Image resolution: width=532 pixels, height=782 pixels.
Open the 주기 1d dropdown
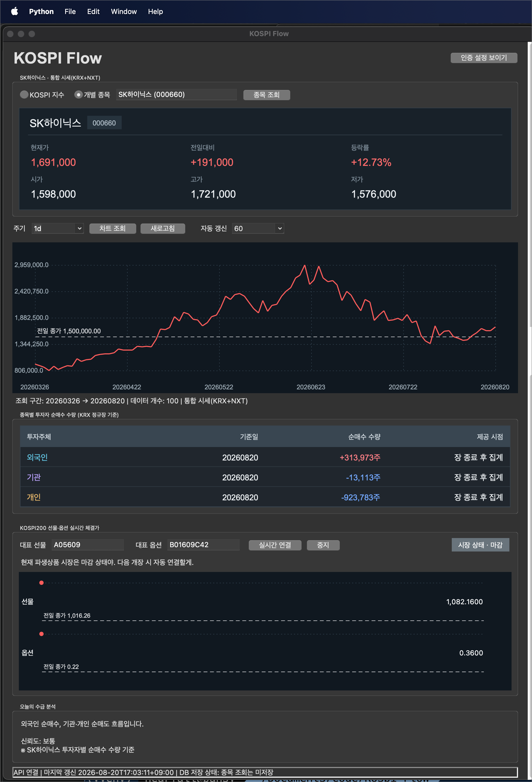58,228
